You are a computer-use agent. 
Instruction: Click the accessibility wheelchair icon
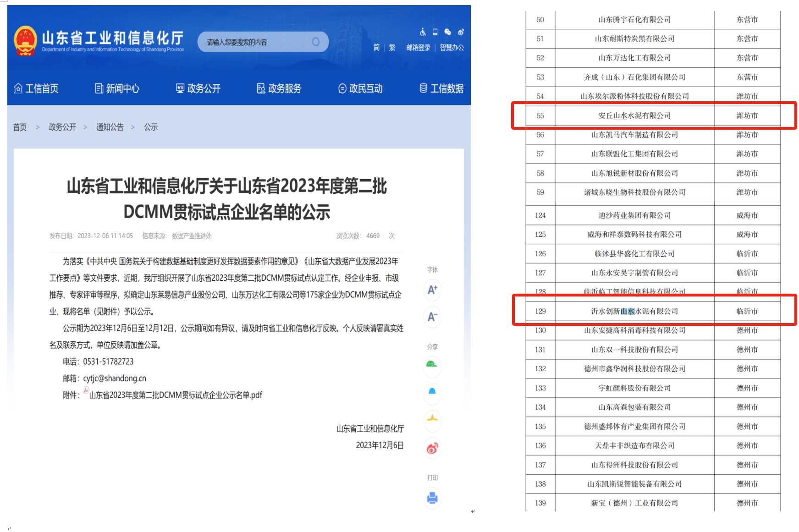click(423, 32)
